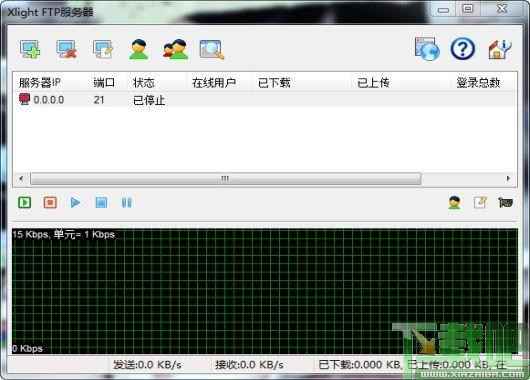Sort by 登录总数 column header
This screenshot has height=380, width=530.
(484, 82)
